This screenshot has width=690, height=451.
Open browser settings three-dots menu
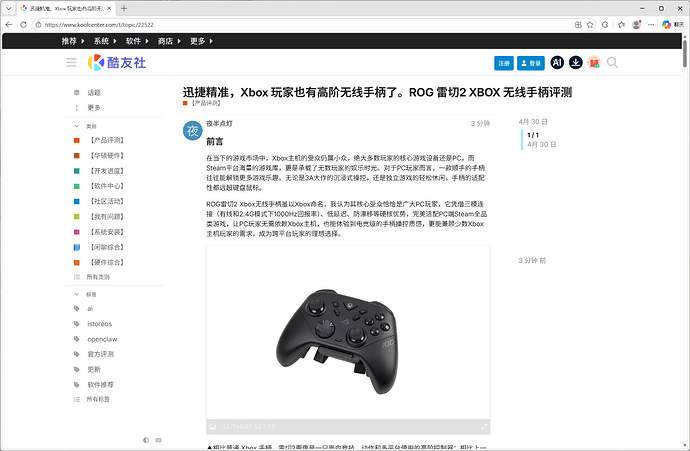click(x=651, y=25)
